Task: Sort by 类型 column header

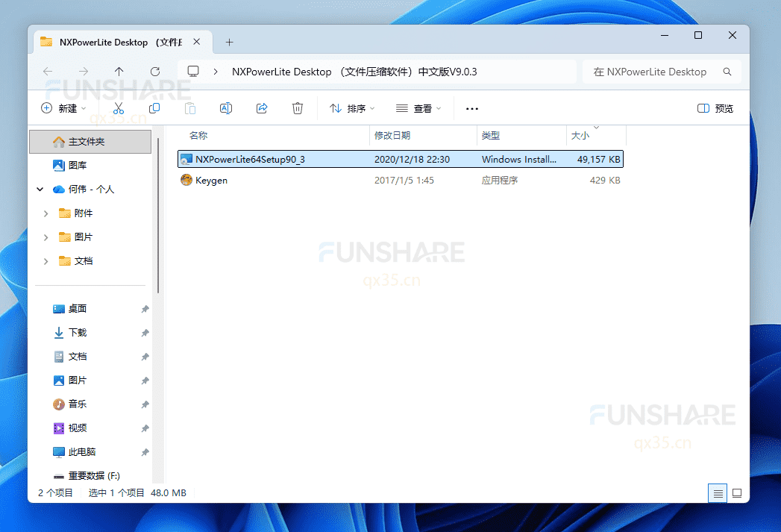Action: [491, 136]
